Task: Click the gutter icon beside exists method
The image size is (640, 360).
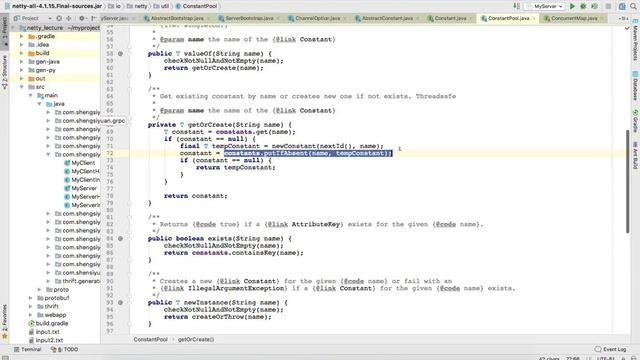Action: tap(120, 238)
